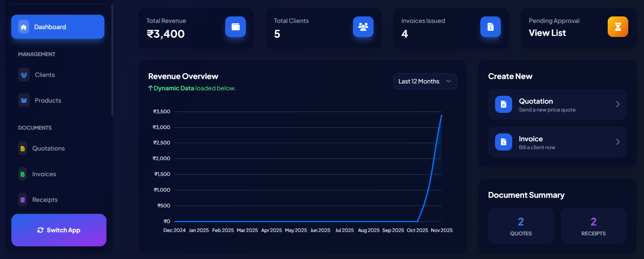
Task: Click the chevron on the Invoice row
Action: click(x=618, y=142)
